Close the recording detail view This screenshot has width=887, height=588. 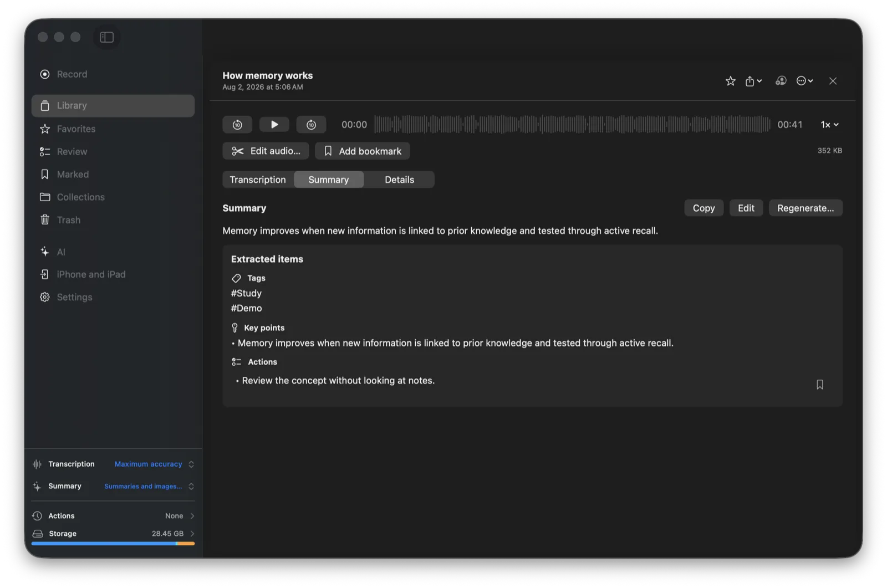click(x=833, y=81)
